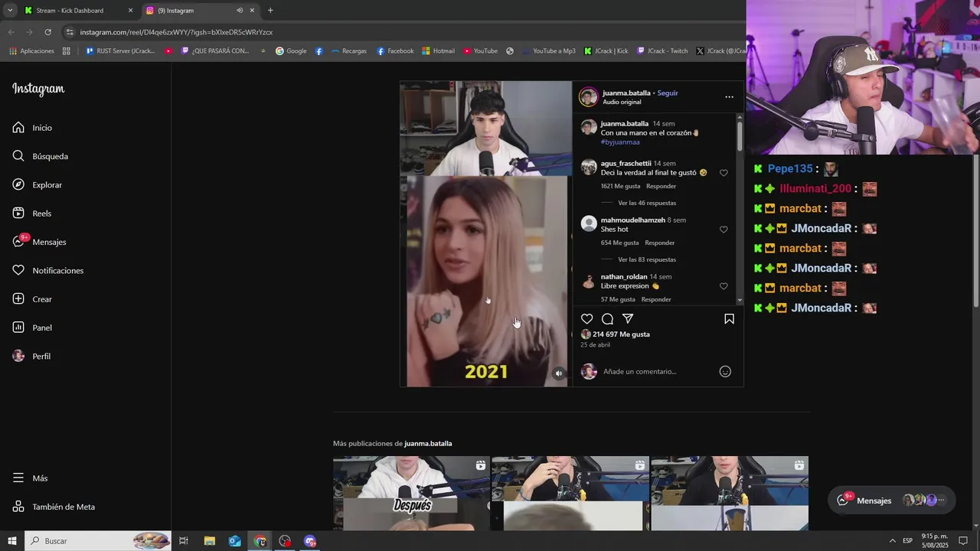Open File Explorer from taskbar
Screen dimensions: 980x551
point(209,541)
